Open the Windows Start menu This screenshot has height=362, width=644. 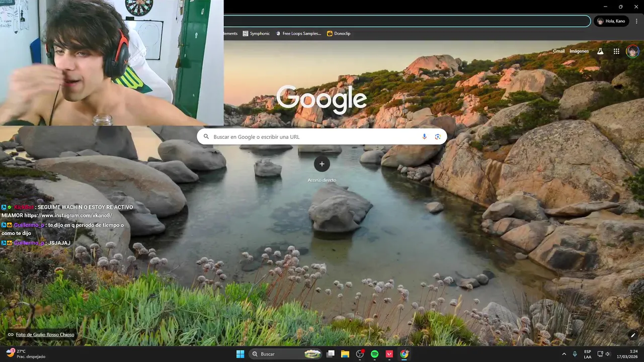pos(240,354)
